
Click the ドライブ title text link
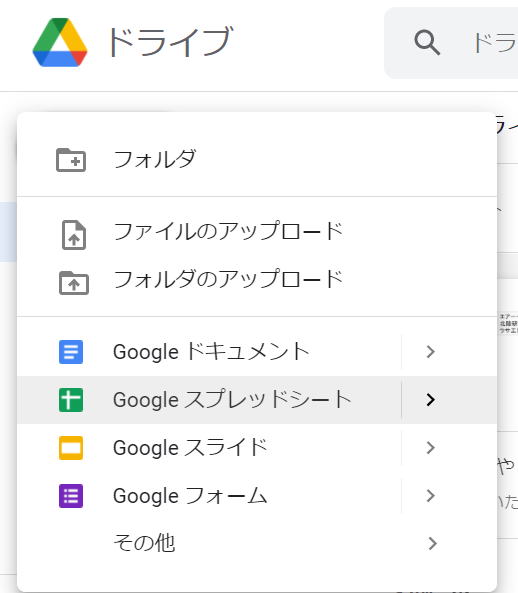coord(170,42)
